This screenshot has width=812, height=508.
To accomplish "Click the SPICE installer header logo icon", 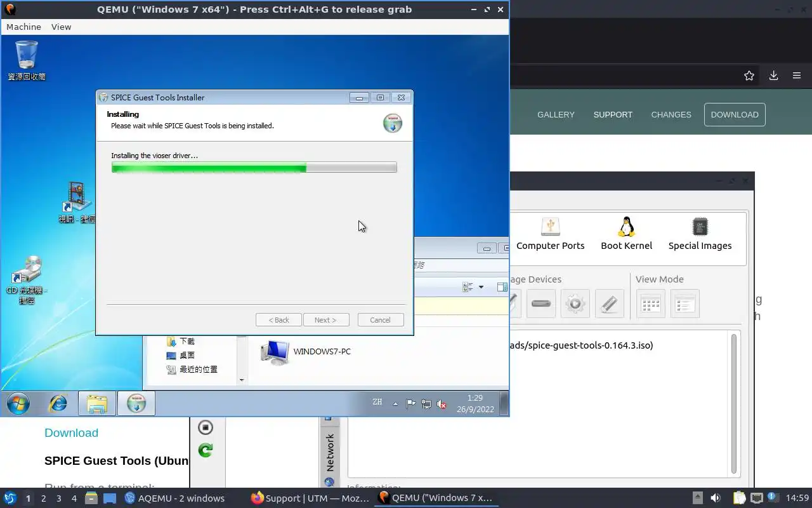I will (393, 123).
